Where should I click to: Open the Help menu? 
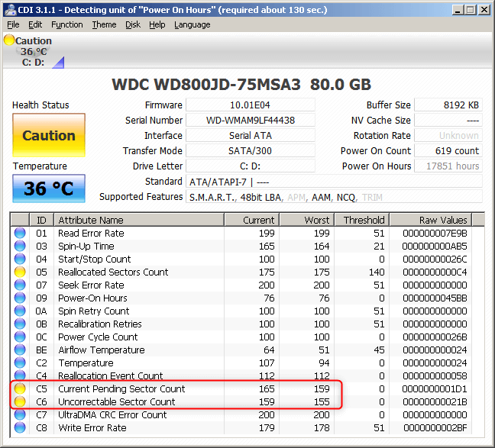(157, 24)
